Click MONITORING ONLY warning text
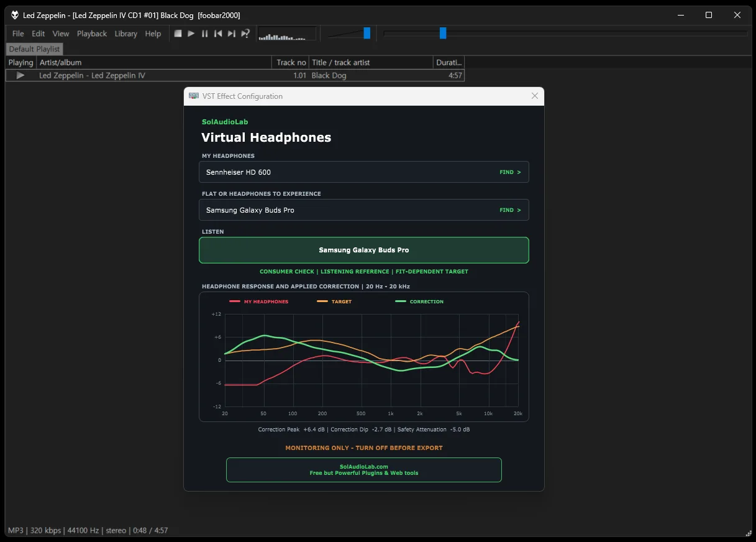The width and height of the screenshot is (756, 542). 364,448
